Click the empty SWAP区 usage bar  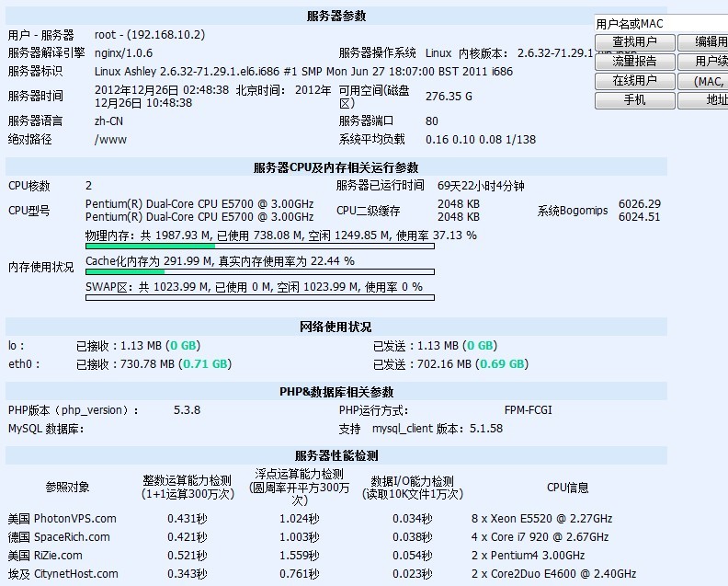point(259,297)
